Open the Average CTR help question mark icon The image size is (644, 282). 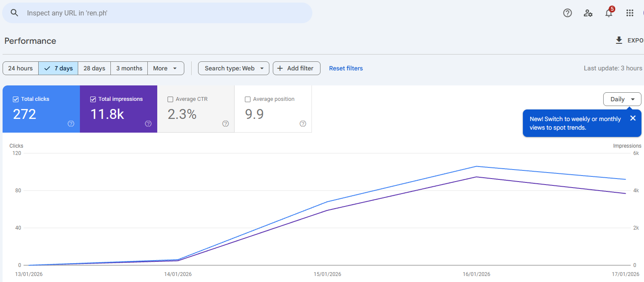coord(225,124)
